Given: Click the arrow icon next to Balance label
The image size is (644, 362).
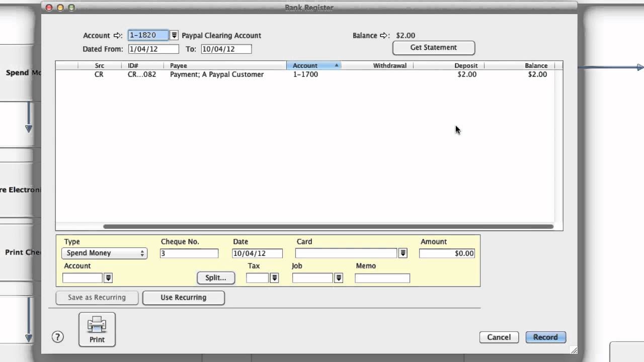Looking at the screenshot, I should coord(385,36).
